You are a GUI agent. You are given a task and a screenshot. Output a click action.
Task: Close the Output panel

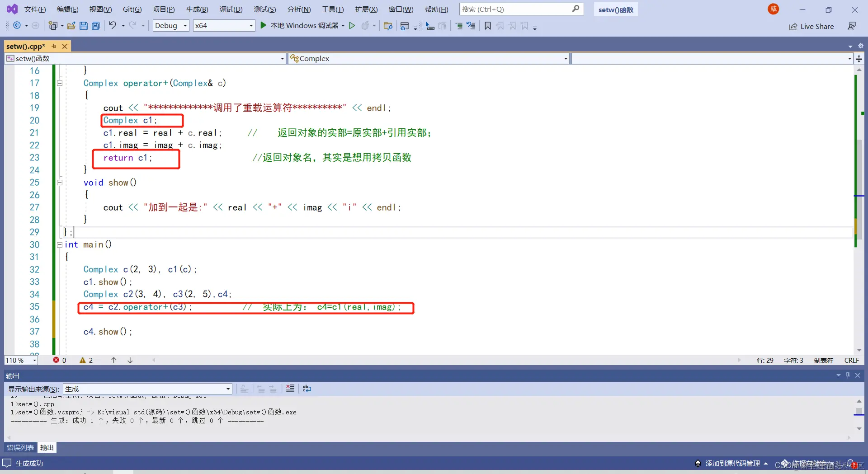[x=858, y=375]
